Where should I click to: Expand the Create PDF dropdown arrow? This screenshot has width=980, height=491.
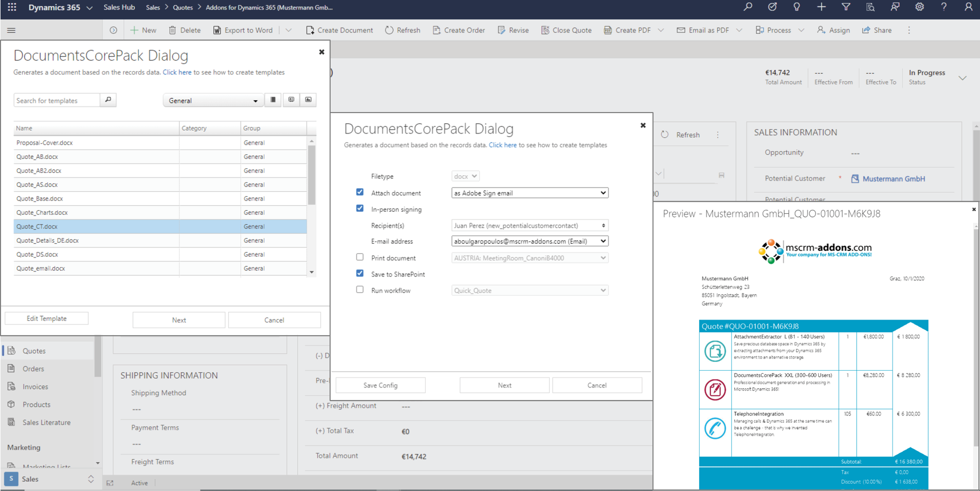(x=661, y=30)
